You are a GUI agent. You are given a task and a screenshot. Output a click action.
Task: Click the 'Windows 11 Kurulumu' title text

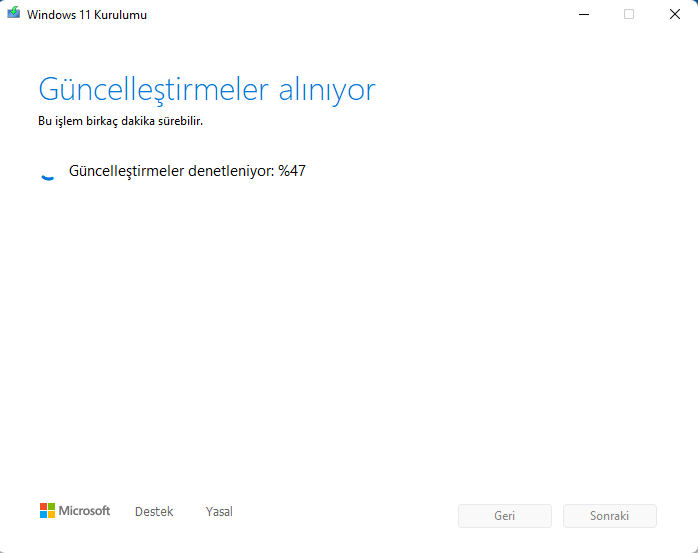pos(87,15)
